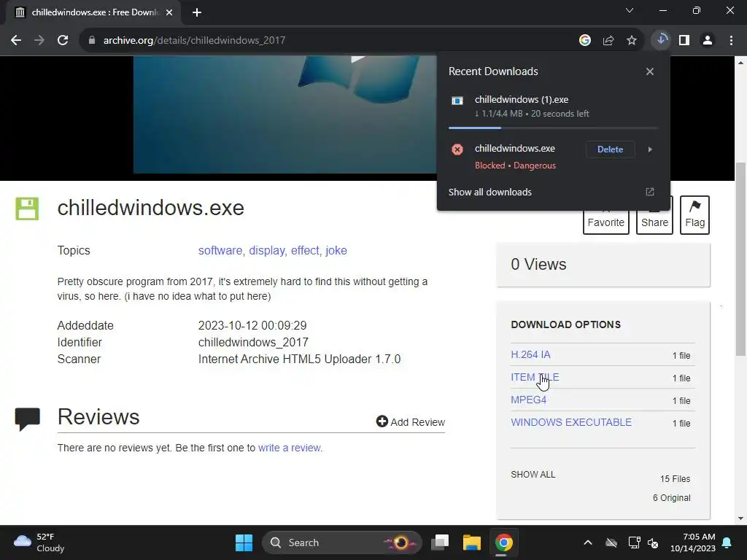Image resolution: width=747 pixels, height=560 pixels.
Task: Flag this item
Action: tap(694, 215)
